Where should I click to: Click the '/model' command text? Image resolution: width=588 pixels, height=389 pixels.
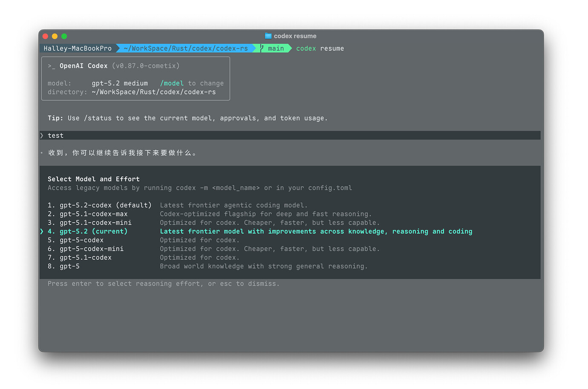[172, 83]
